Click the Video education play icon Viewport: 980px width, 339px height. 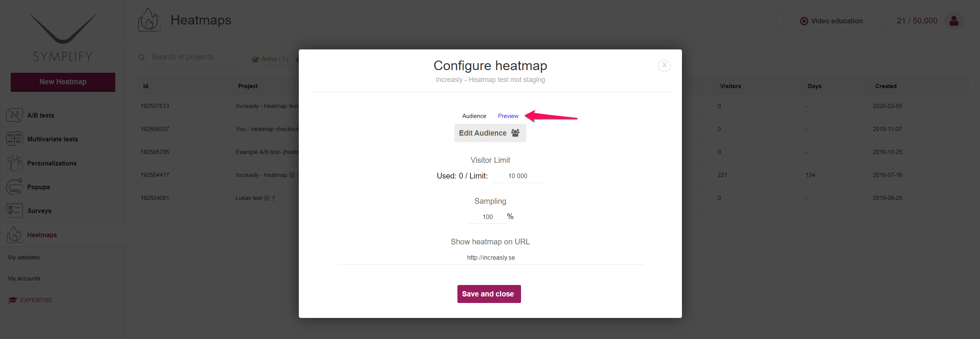point(804,21)
